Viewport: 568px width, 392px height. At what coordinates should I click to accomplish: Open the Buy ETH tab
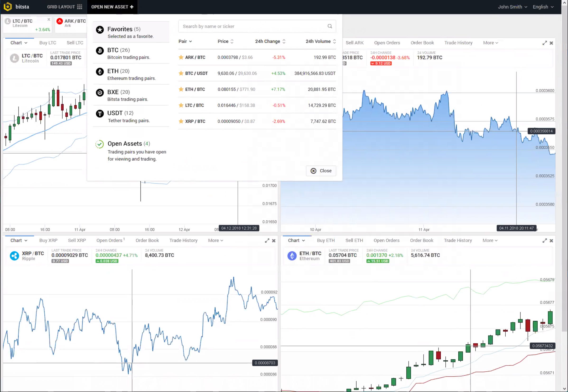tap(326, 241)
